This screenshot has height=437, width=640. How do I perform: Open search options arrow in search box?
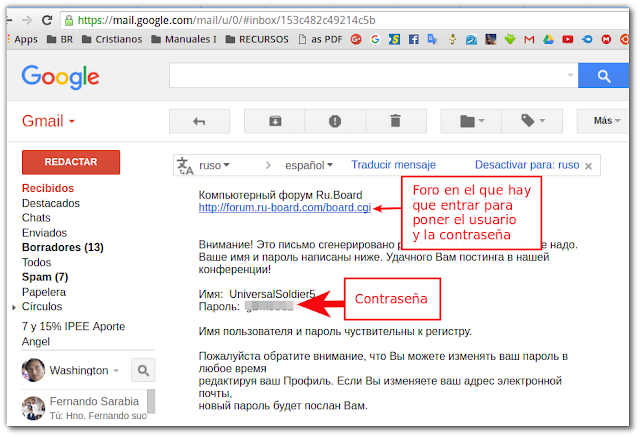(570, 75)
